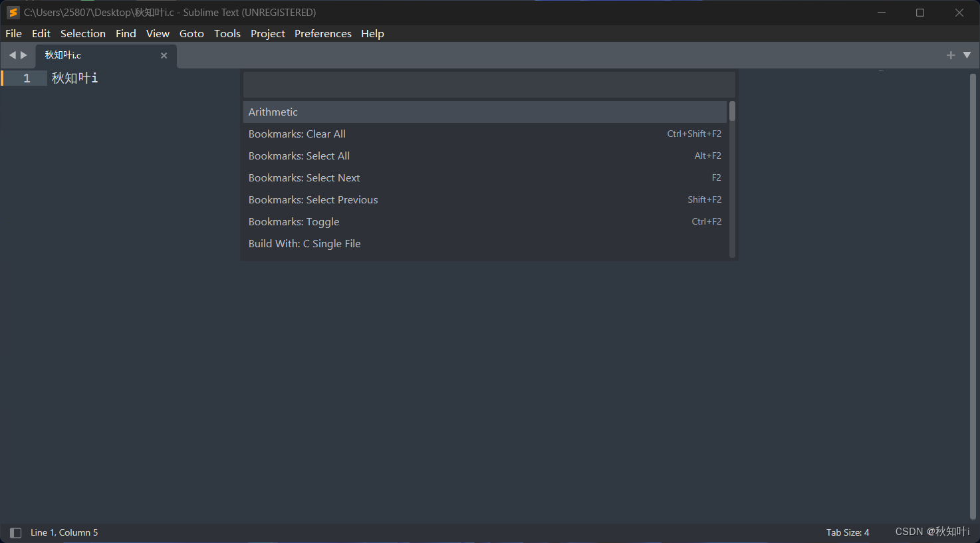Click the text 秋知叶i in the editor
The width and height of the screenshot is (980, 543).
click(75, 78)
